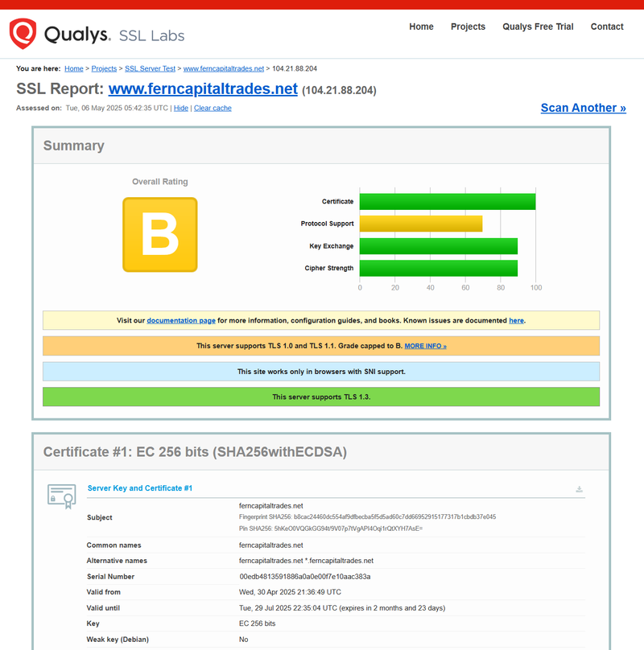Viewport: 644px width, 650px height.
Task: Click the Pin SHA256 value
Action: point(348,529)
